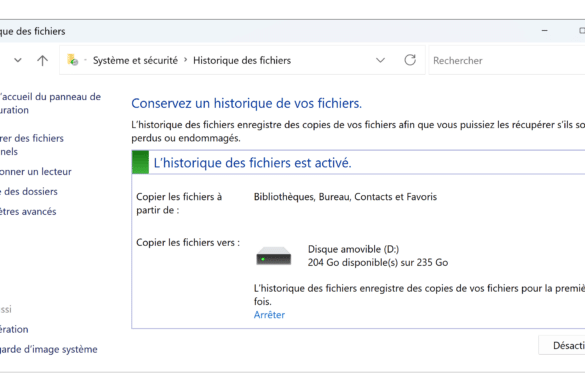Click the Désactiver button
585x390 pixels.
click(562, 345)
